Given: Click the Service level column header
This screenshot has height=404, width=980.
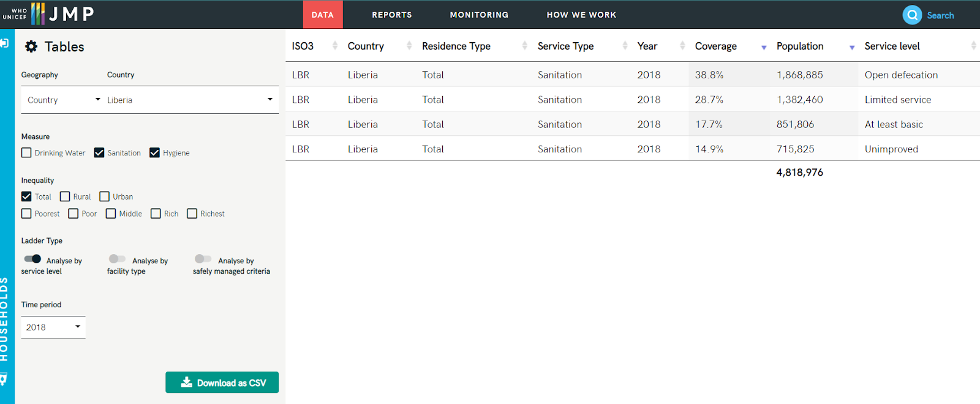Looking at the screenshot, I should click(x=892, y=46).
